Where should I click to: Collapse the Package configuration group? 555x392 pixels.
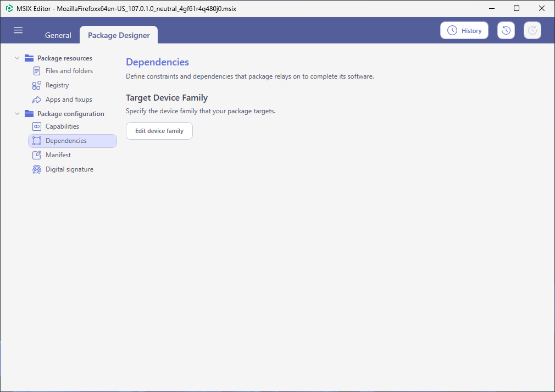(x=17, y=114)
